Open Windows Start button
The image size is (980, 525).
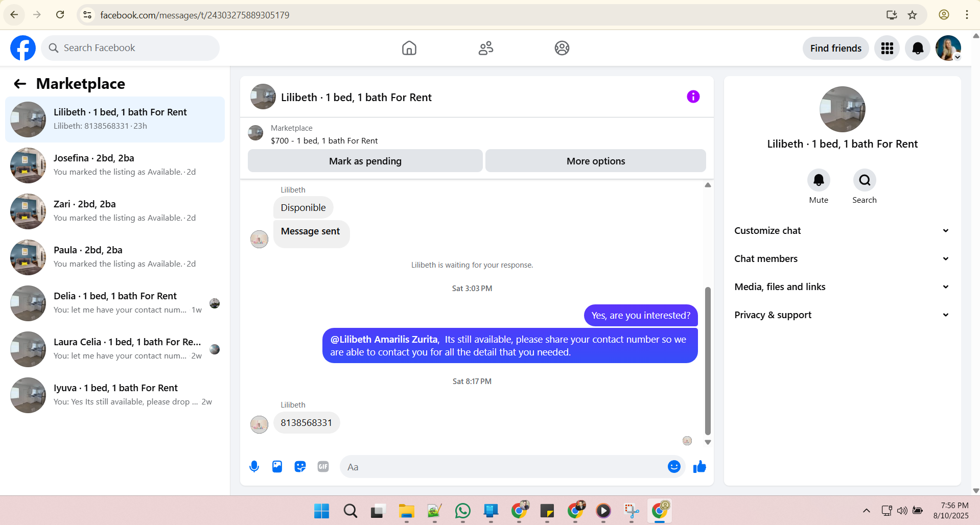tap(321, 511)
